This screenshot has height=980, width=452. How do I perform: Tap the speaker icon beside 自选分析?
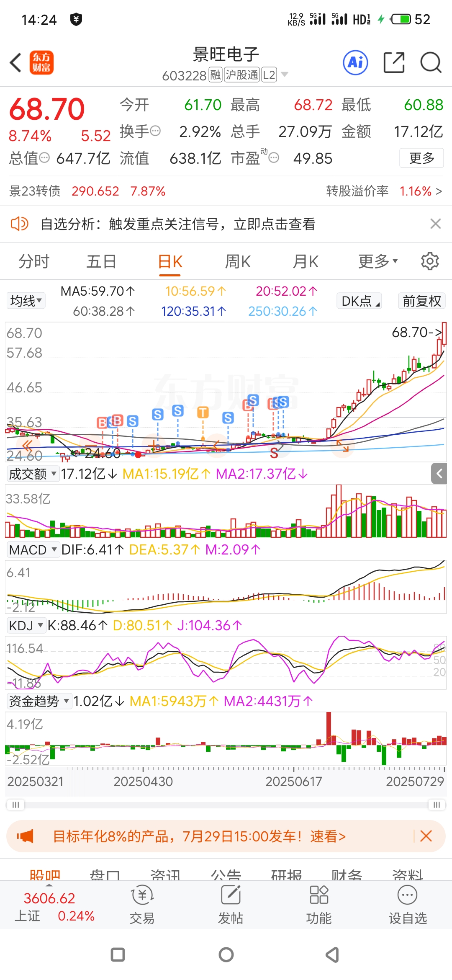coord(19,224)
